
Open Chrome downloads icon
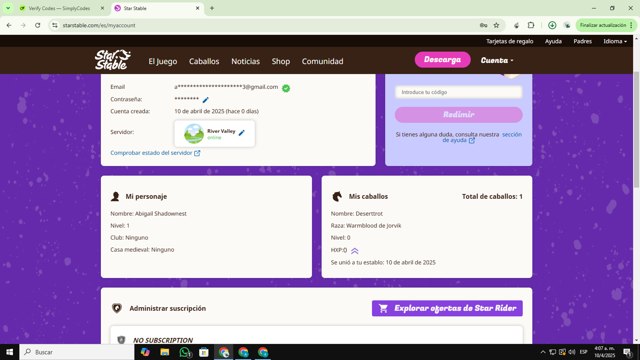552,25
